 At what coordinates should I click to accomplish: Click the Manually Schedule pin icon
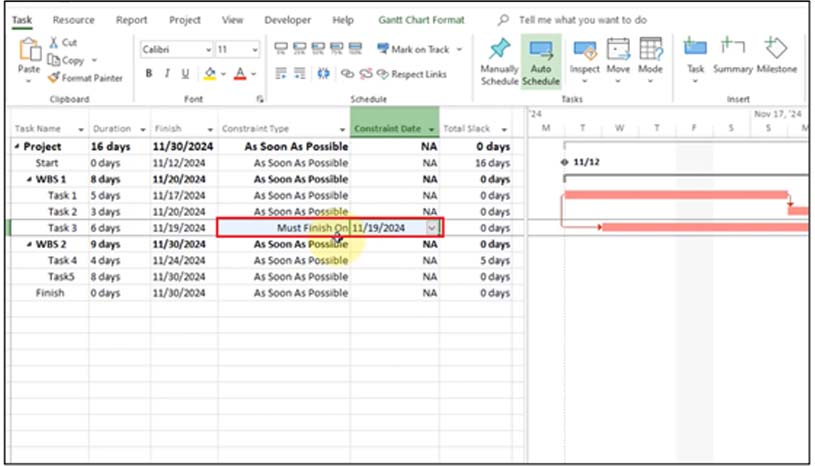pos(499,49)
